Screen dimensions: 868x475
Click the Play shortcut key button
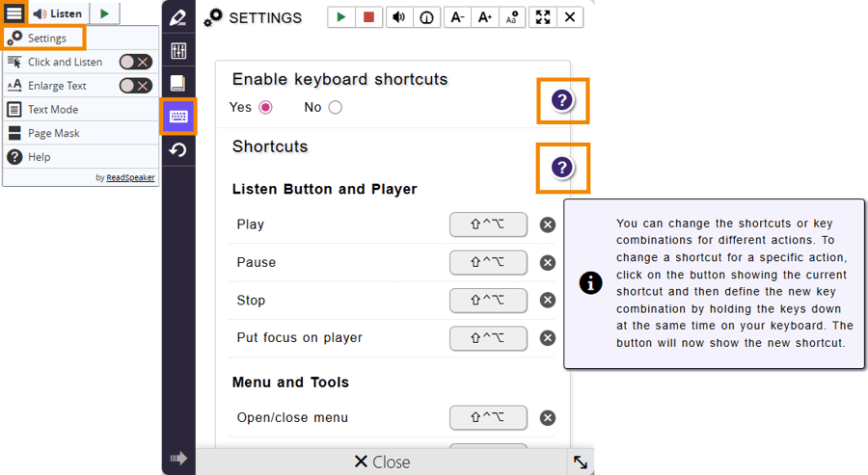click(488, 224)
